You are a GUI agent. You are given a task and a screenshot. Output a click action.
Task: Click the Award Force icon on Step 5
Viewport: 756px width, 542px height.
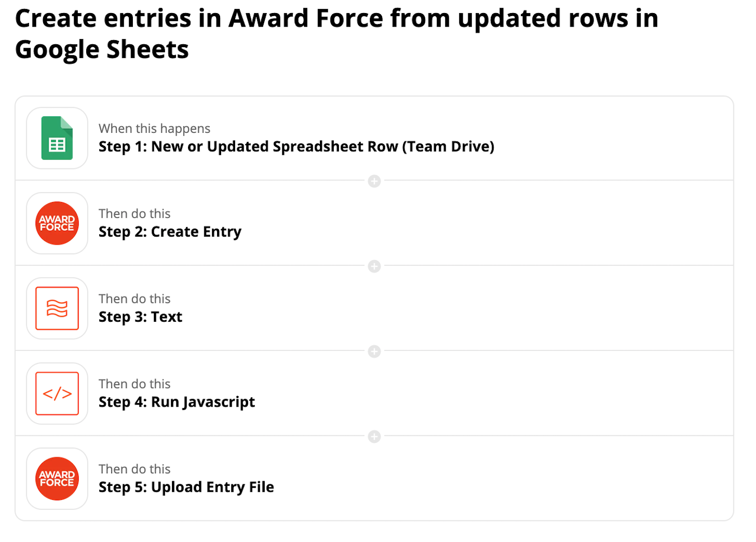tap(57, 478)
